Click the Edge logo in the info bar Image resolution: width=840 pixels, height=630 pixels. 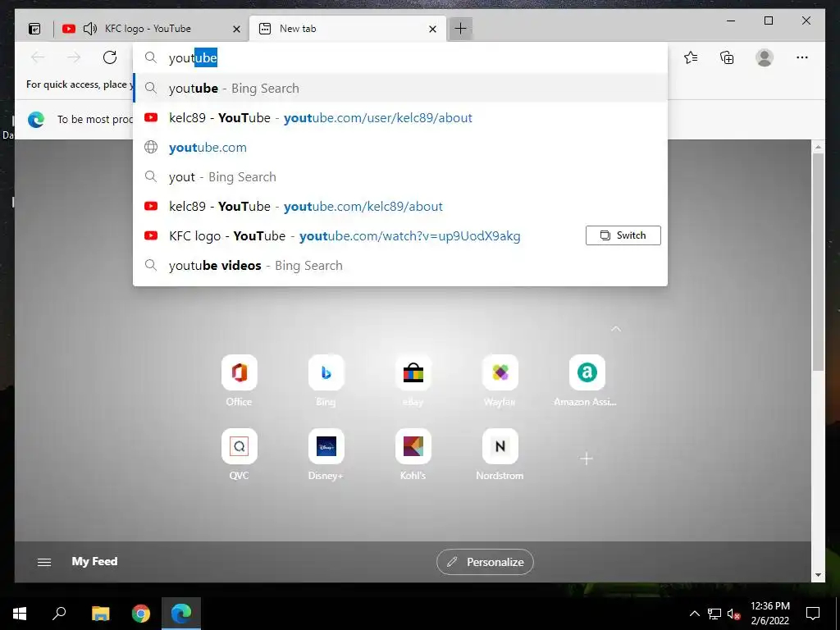(x=36, y=120)
